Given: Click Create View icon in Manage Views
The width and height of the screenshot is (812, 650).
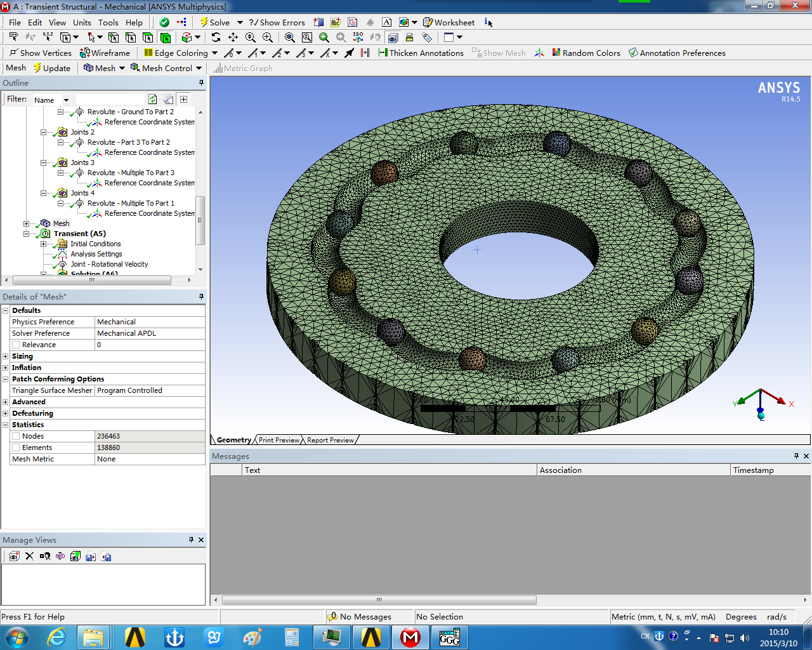Looking at the screenshot, I should pyautogui.click(x=14, y=556).
